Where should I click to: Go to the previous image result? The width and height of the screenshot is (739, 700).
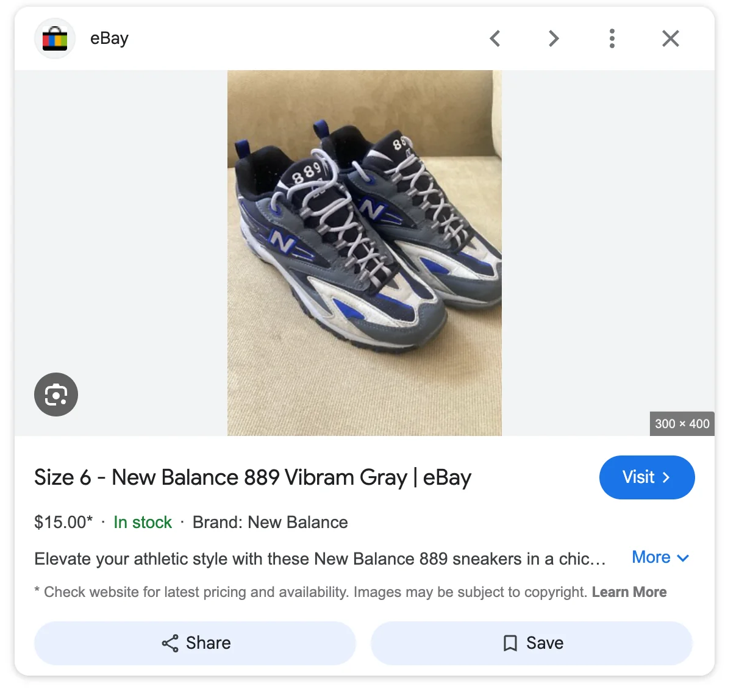(x=495, y=38)
